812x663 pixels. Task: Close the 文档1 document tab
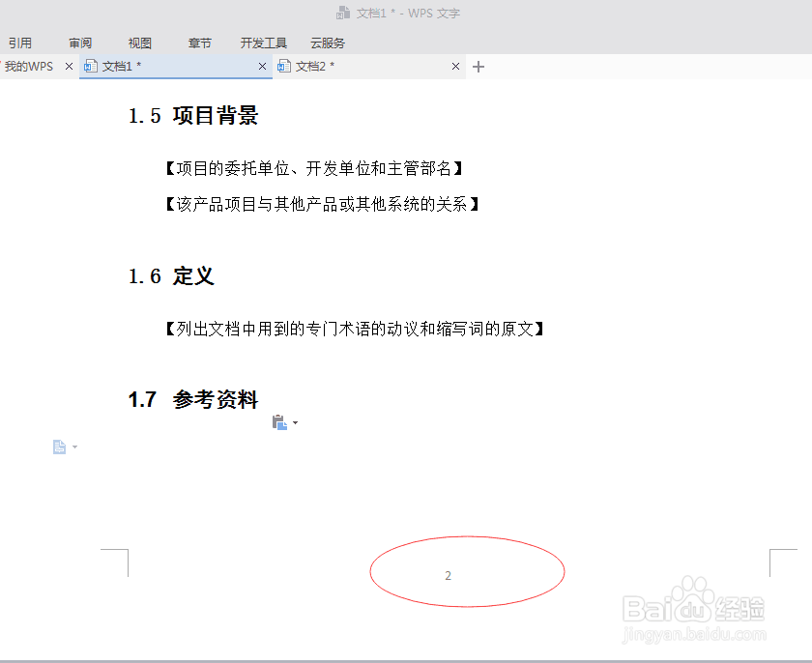(x=262, y=66)
